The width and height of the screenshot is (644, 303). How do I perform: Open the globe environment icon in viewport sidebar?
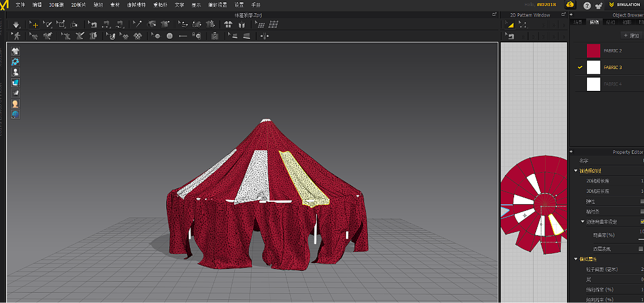pyautogui.click(x=16, y=115)
